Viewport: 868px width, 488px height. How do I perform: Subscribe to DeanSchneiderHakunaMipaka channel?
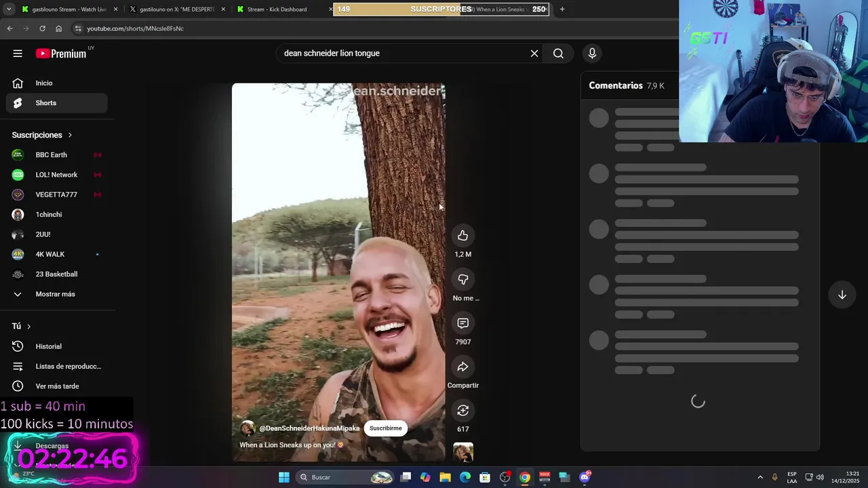[x=385, y=428]
